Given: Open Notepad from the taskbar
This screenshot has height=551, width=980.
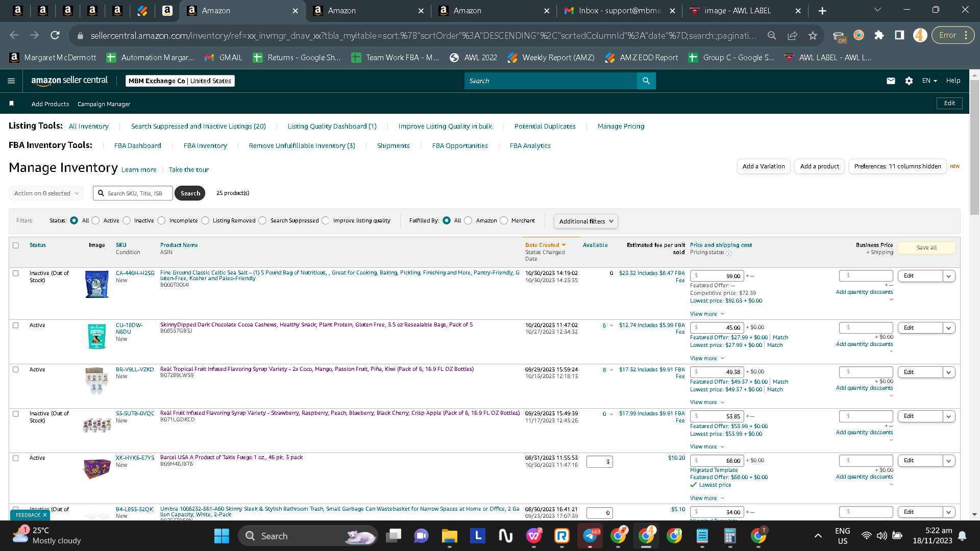Looking at the screenshot, I should point(702,536).
